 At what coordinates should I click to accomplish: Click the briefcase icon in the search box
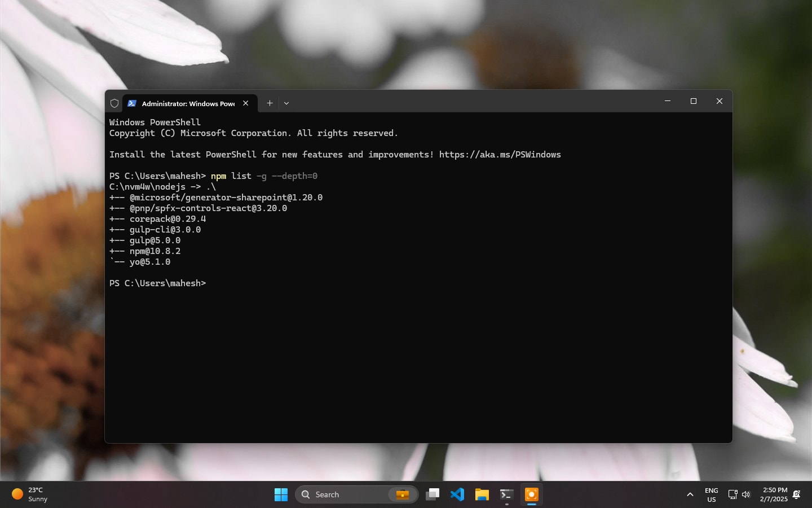[402, 494]
